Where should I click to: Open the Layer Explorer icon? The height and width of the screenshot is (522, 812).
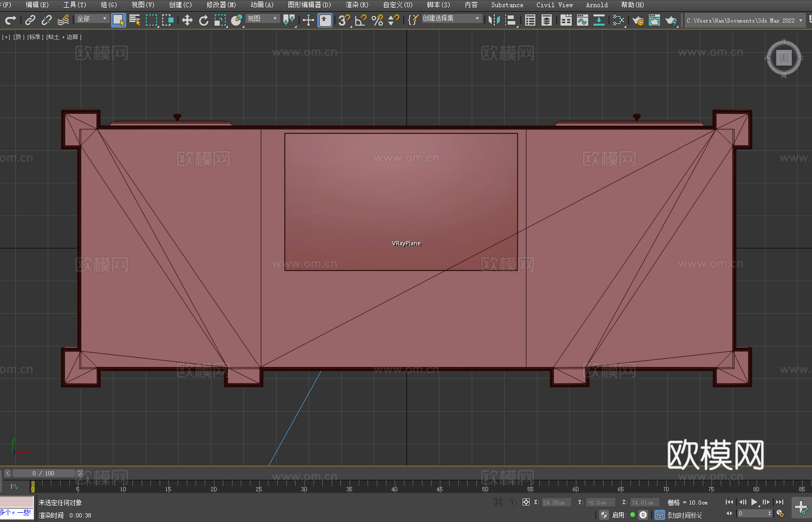pyautogui.click(x=547, y=20)
